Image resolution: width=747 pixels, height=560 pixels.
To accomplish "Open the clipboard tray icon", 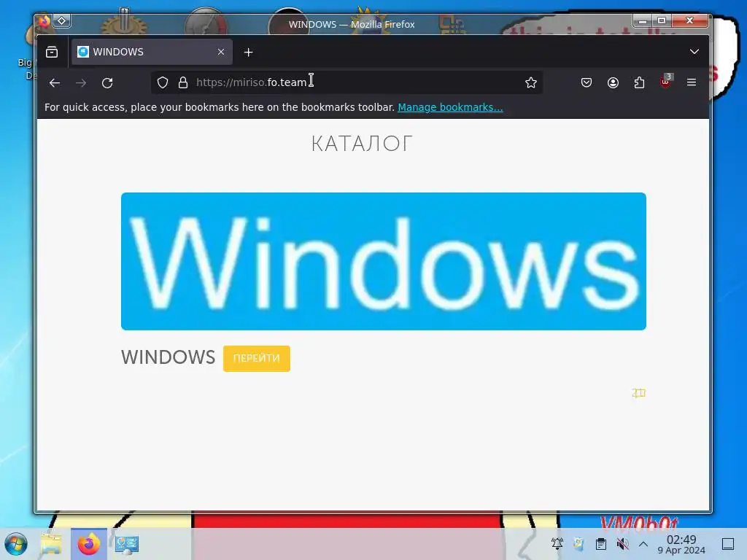I will [601, 544].
